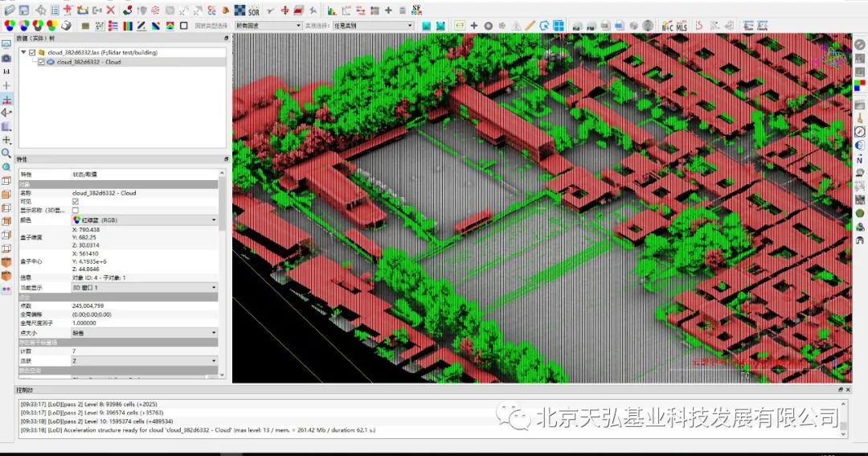Select the yellow pencil tool icon
Screen dimensions: 868x456
tap(530, 26)
